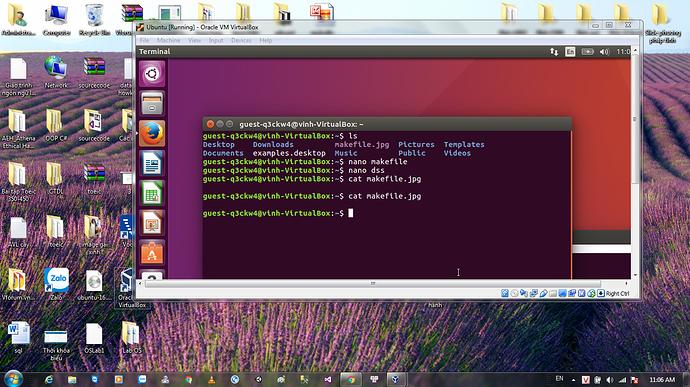This screenshot has height=387, width=690.
Task: Click the VirtualBox horizontal scrollbar
Action: point(373,284)
